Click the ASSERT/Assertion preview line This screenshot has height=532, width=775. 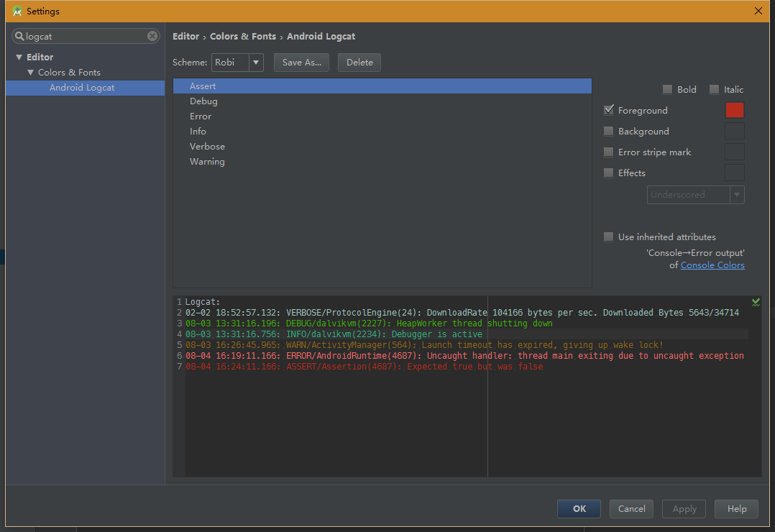point(364,367)
